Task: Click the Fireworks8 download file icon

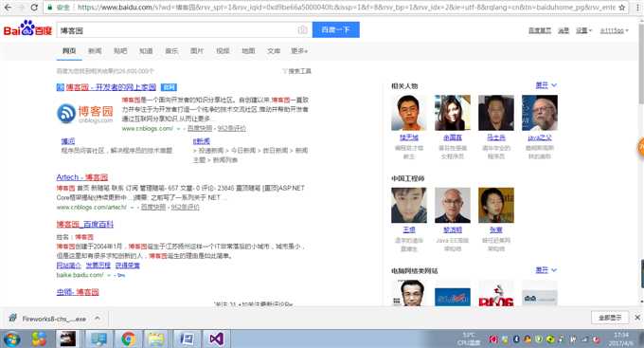Action: (12, 319)
